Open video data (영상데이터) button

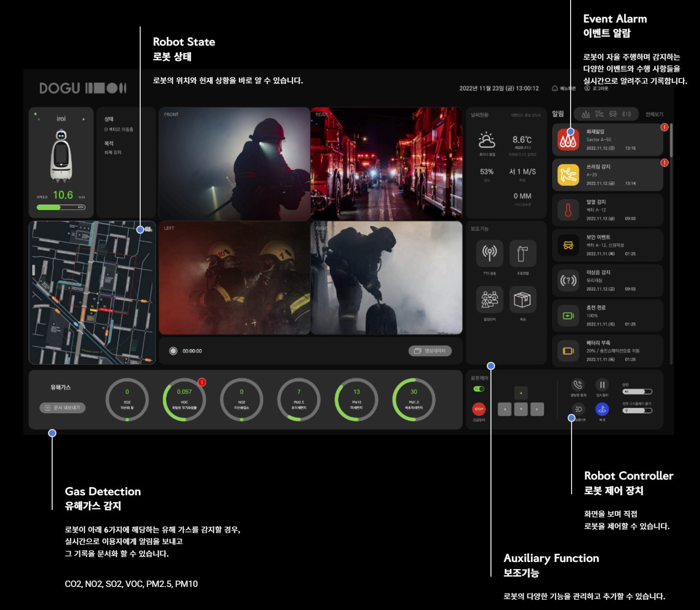tap(430, 351)
